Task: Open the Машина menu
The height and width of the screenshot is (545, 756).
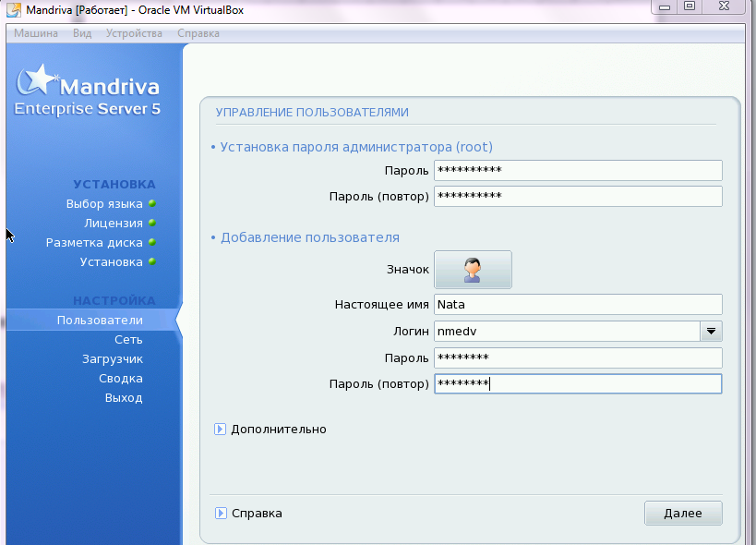Action: [36, 33]
